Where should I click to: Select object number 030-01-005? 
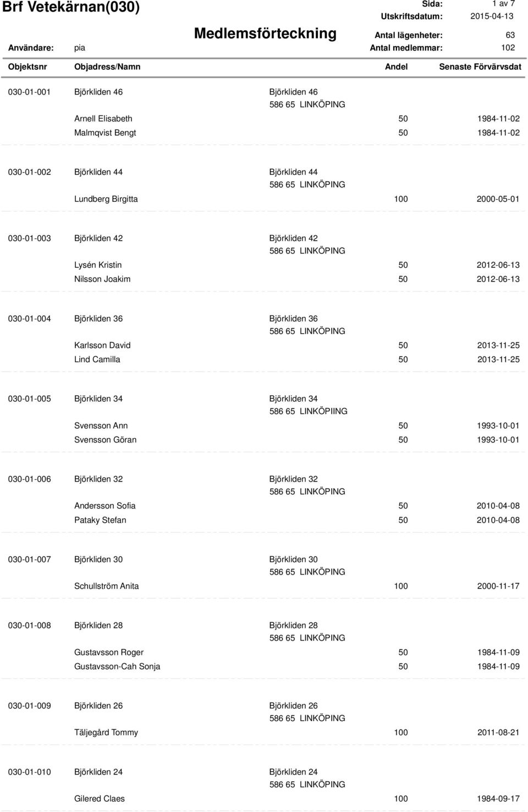pyautogui.click(x=29, y=399)
